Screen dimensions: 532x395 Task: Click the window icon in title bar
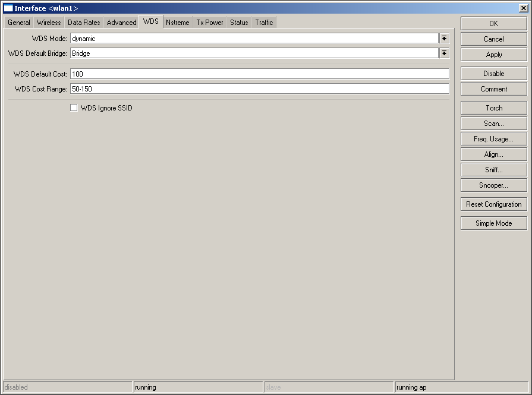pos(8,8)
